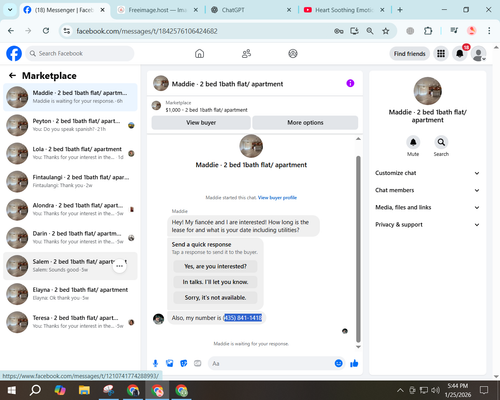
Task: Open the View buyer profile link
Action: (277, 198)
